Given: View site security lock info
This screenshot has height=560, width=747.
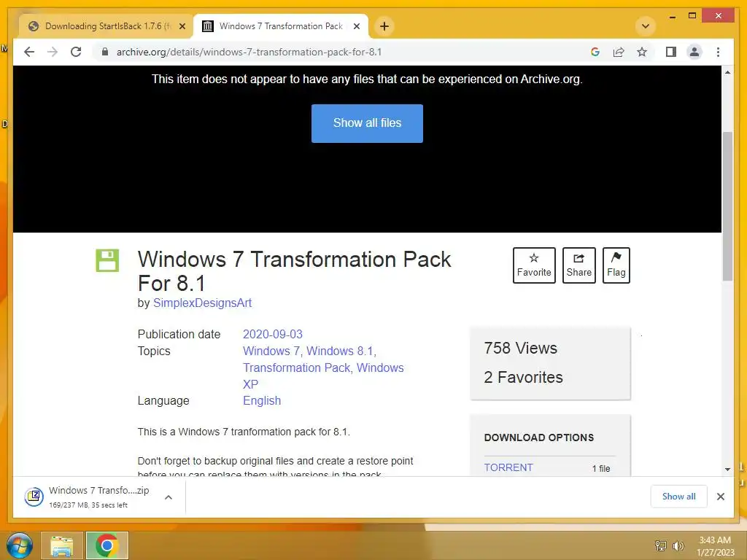Looking at the screenshot, I should click(105, 52).
